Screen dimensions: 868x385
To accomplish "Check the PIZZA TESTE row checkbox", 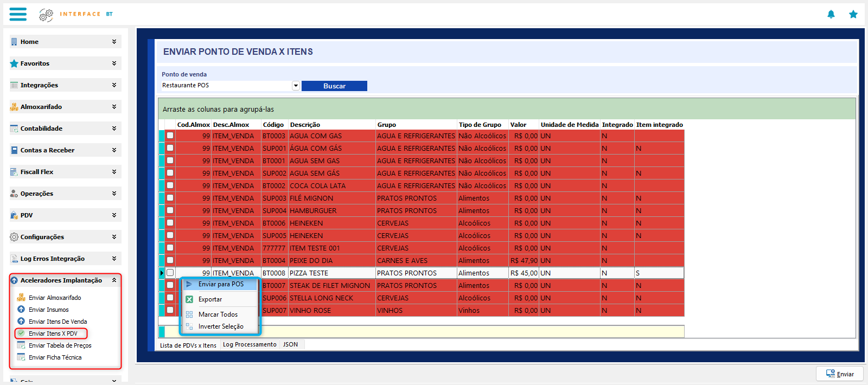I will (x=170, y=273).
